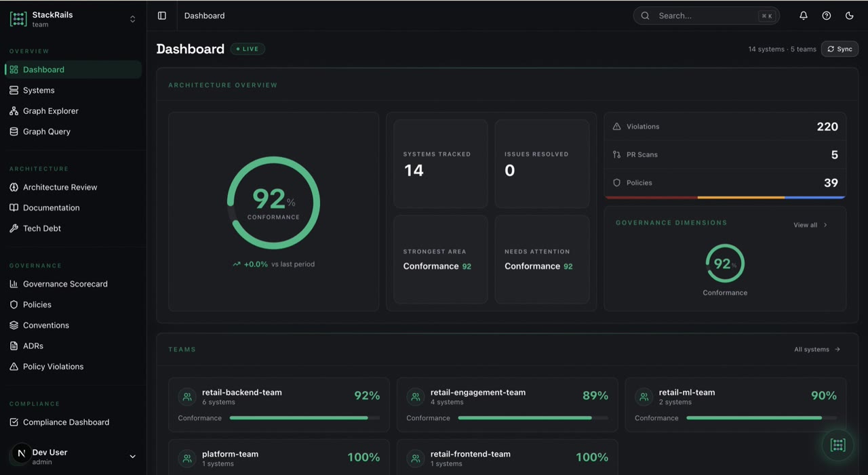The height and width of the screenshot is (475, 868).
Task: Click the "+0.0% vs last period" trend text
Action: tap(273, 264)
